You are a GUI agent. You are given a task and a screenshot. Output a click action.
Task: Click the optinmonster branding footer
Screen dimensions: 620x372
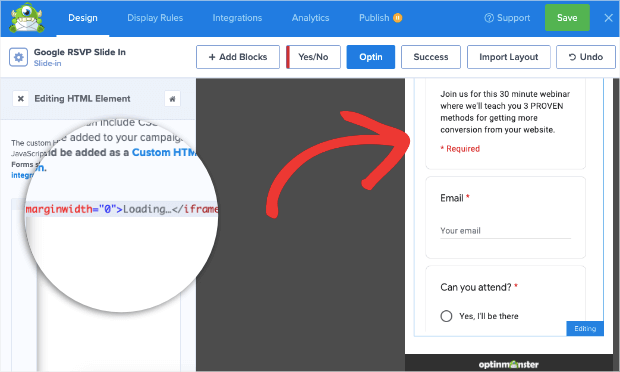coord(508,364)
